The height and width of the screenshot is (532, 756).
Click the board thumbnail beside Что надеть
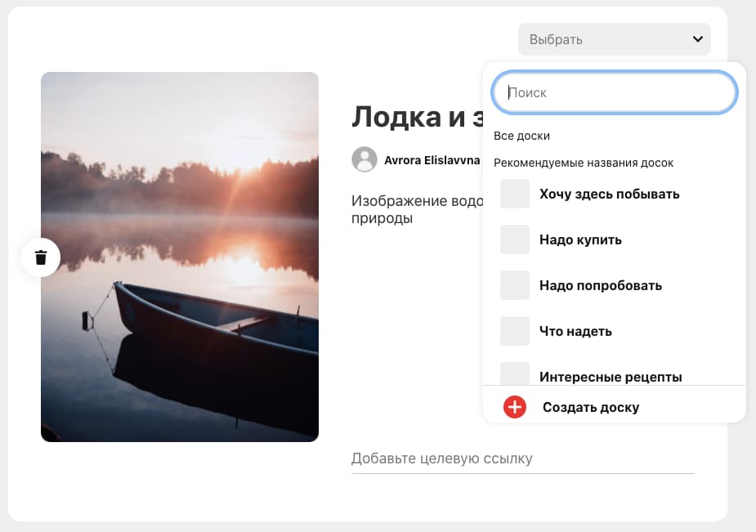515,331
